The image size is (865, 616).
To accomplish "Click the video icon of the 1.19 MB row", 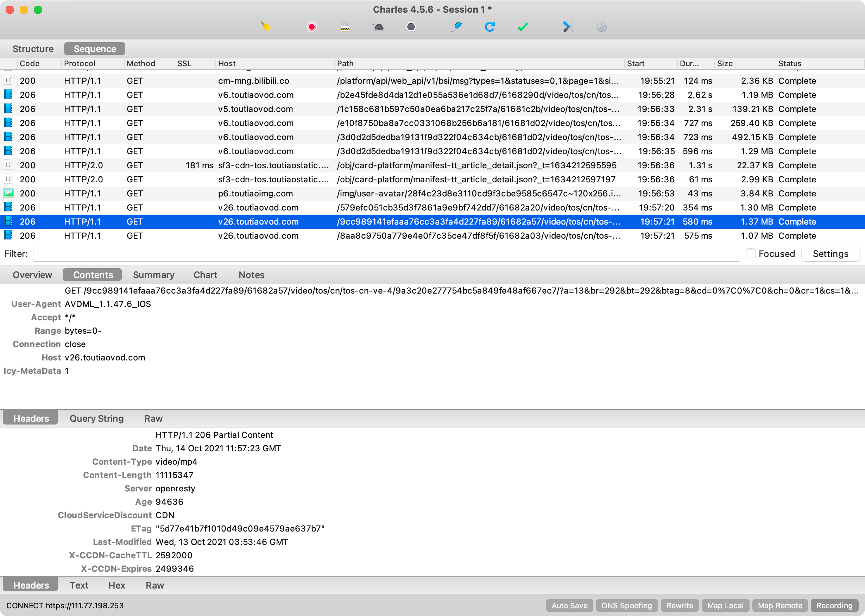I will 8,95.
